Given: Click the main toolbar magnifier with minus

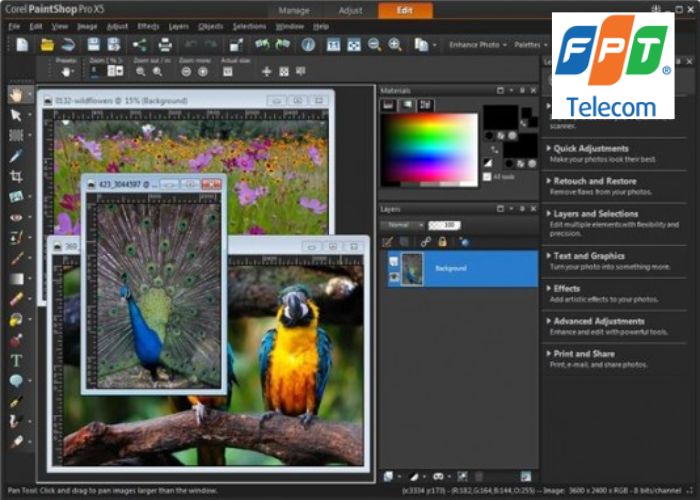Looking at the screenshot, I should point(375,45).
